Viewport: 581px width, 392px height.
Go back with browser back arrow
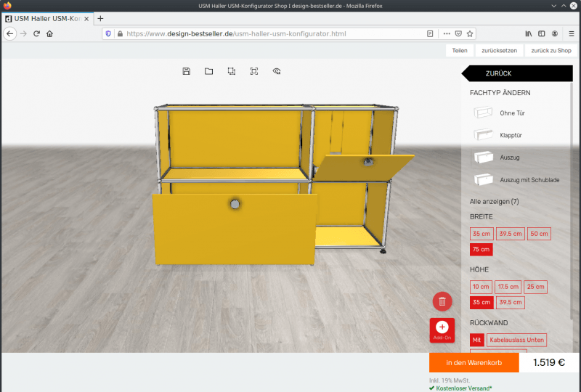(x=10, y=33)
